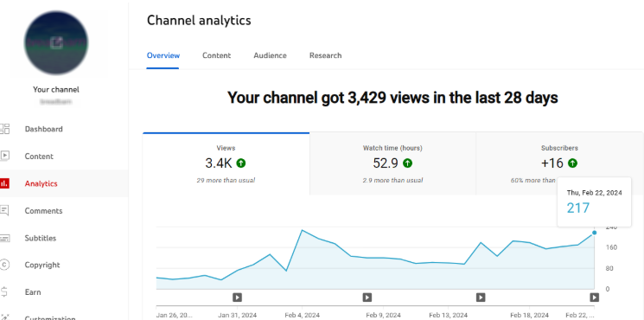Click the Subtitles icon in sidebar
The width and height of the screenshot is (644, 320).
click(x=4, y=238)
